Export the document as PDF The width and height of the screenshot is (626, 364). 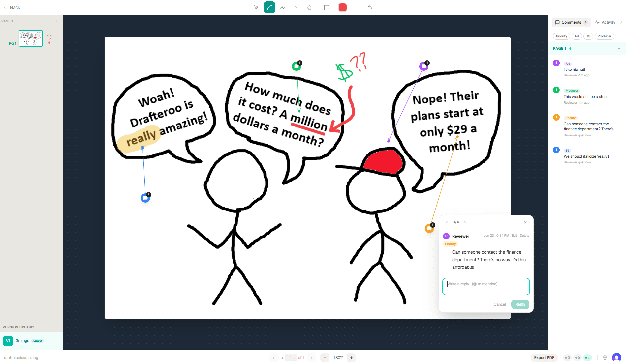coord(544,358)
